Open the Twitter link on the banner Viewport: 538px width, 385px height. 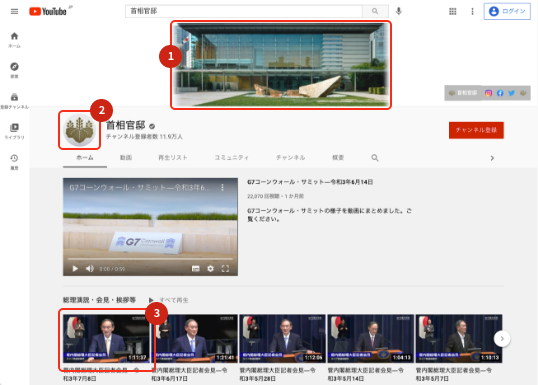511,93
